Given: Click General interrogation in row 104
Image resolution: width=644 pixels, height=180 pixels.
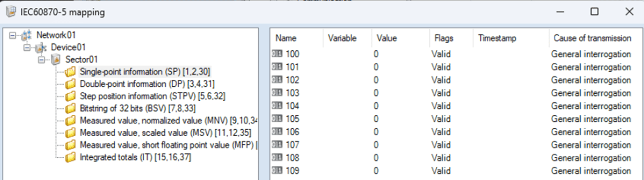Looking at the screenshot, I should [591, 106].
